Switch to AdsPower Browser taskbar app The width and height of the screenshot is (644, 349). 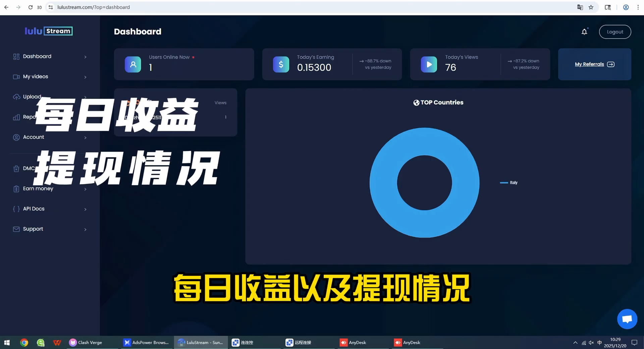[146, 342]
